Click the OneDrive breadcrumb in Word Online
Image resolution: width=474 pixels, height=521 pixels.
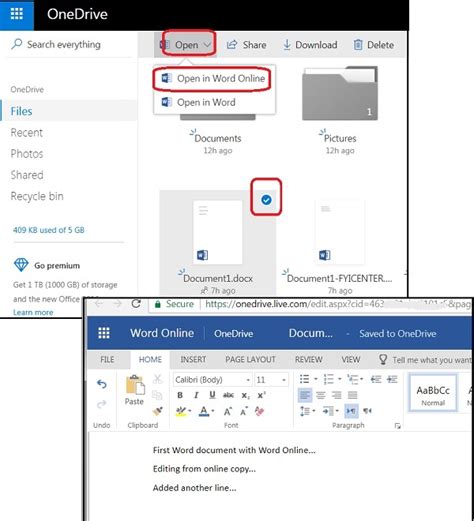coord(233,333)
